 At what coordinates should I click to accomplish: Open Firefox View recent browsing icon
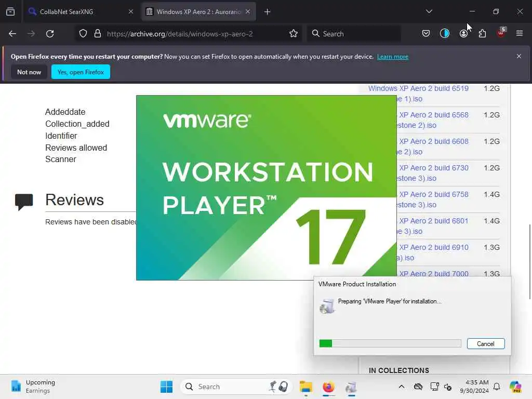coord(10,11)
